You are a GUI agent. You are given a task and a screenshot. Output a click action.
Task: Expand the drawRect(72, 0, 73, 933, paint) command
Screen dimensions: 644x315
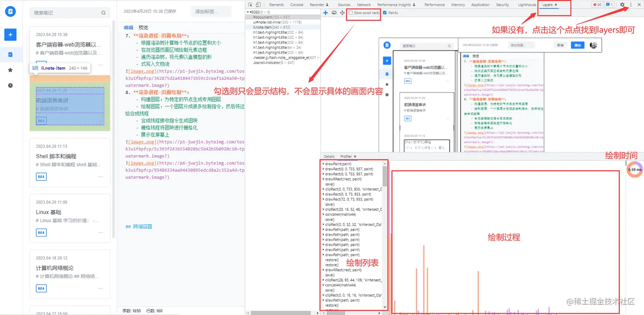coord(323,199)
